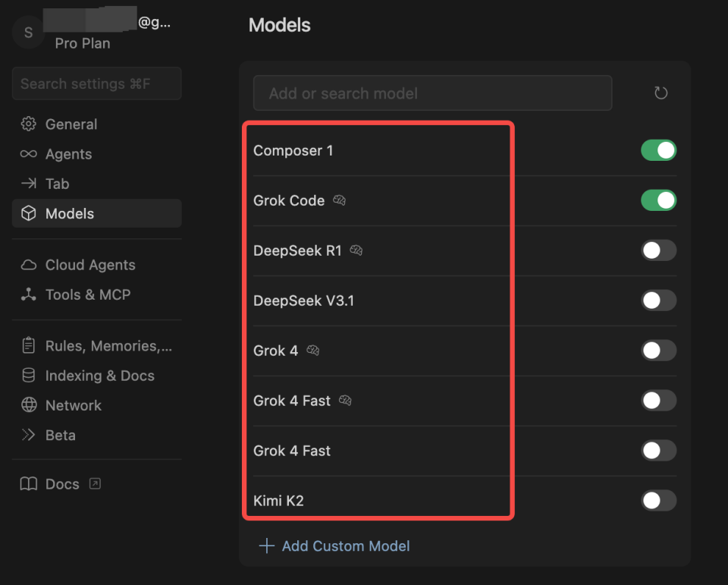The width and height of the screenshot is (728, 585).
Task: Click the user avatar icon
Action: [x=29, y=32]
